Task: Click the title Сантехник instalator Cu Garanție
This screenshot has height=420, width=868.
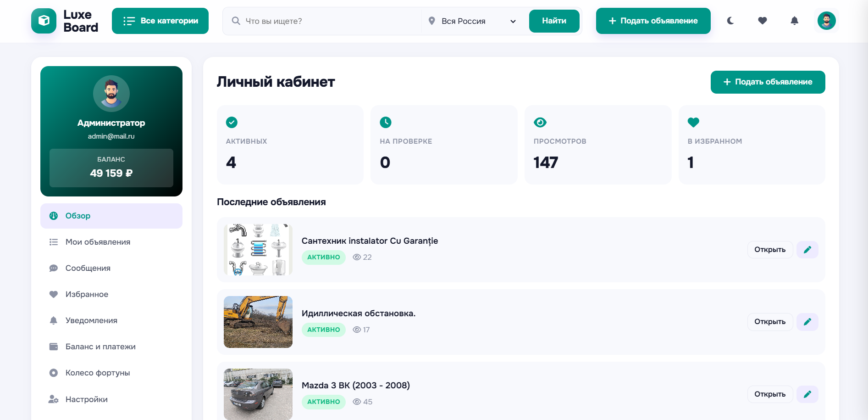Action: [370, 241]
